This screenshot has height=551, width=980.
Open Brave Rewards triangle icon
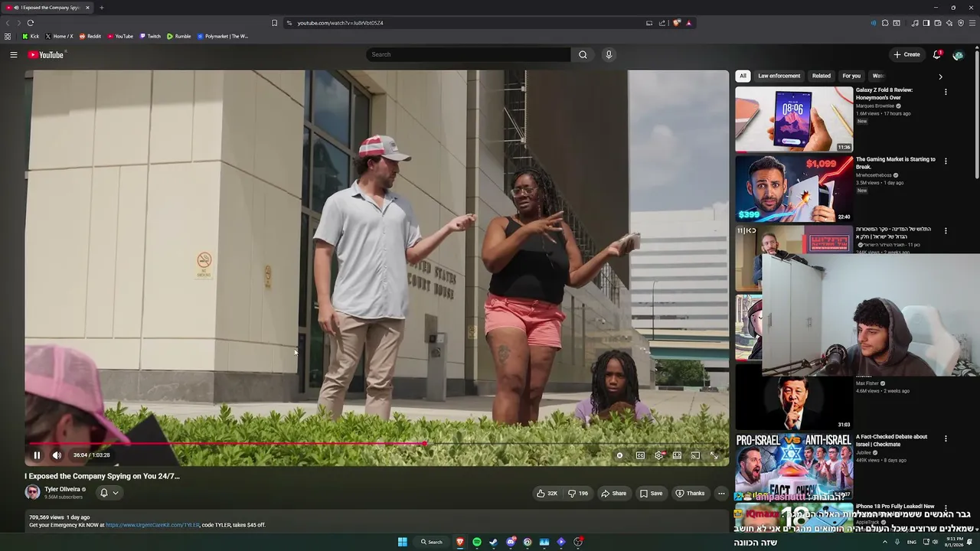[x=688, y=23]
